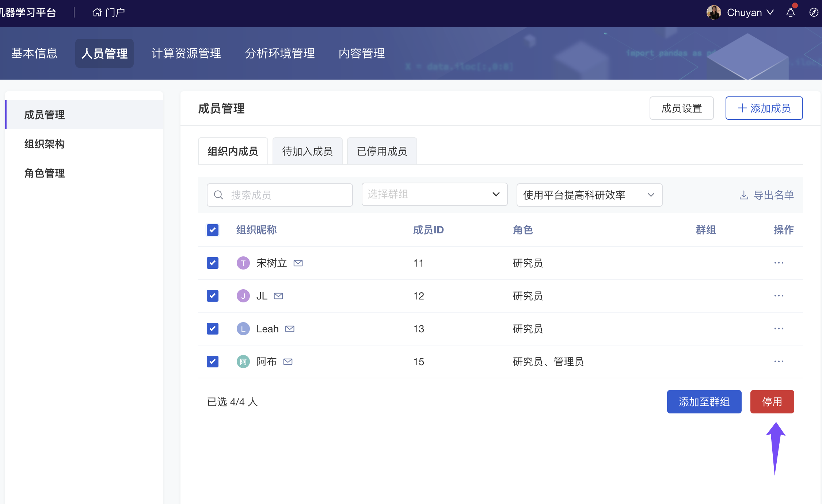822x504 pixels.
Task: Click the red 停用 button
Action: coord(772,402)
